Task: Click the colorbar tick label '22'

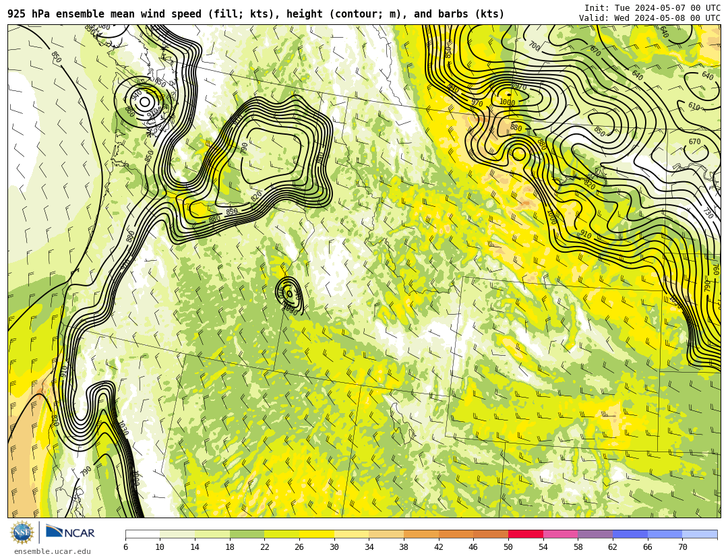Action: pyautogui.click(x=264, y=547)
